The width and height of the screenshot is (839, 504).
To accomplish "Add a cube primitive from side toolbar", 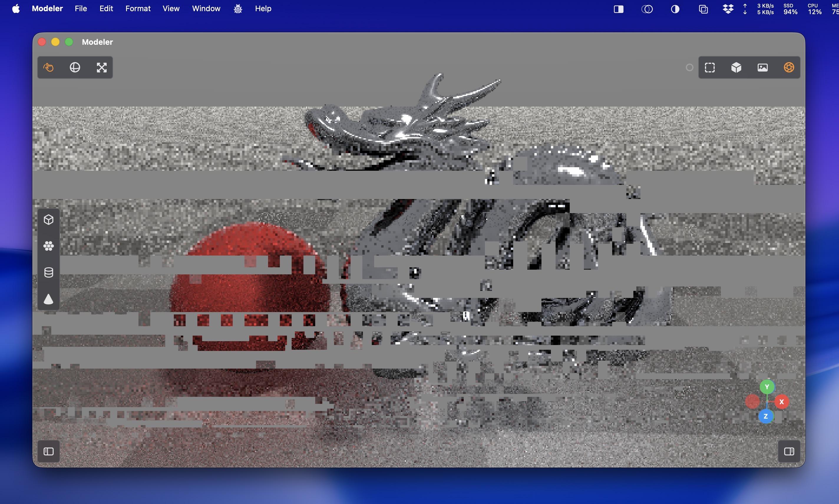I will click(49, 220).
